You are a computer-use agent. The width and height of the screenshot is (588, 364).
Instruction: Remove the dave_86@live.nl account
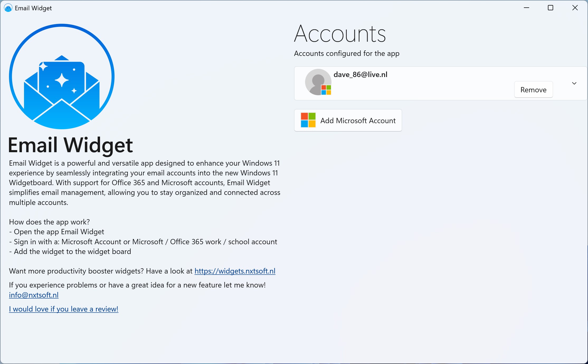533,90
